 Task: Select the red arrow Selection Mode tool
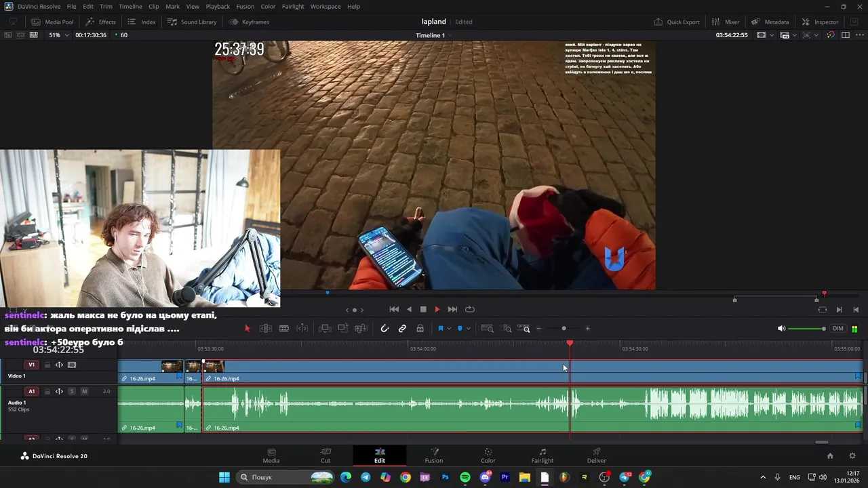(248, 329)
